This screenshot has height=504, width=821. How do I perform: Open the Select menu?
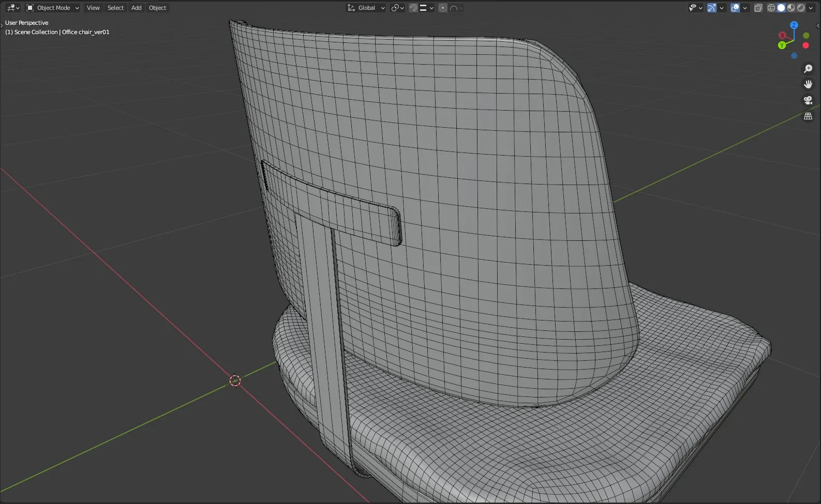pos(115,8)
